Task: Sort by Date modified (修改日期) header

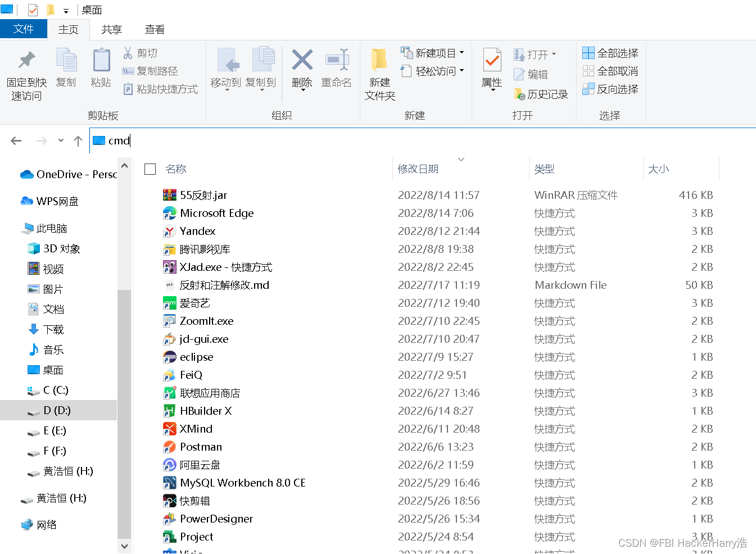Action: [418, 169]
